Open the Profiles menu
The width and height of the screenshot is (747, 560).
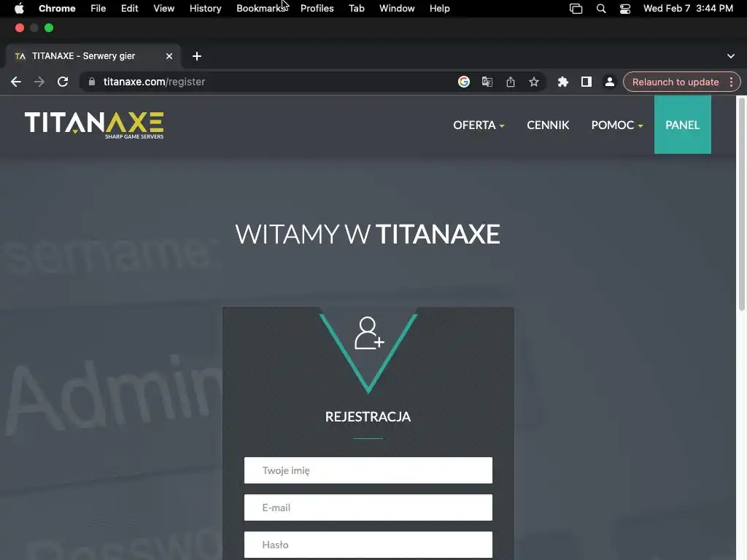pyautogui.click(x=317, y=9)
